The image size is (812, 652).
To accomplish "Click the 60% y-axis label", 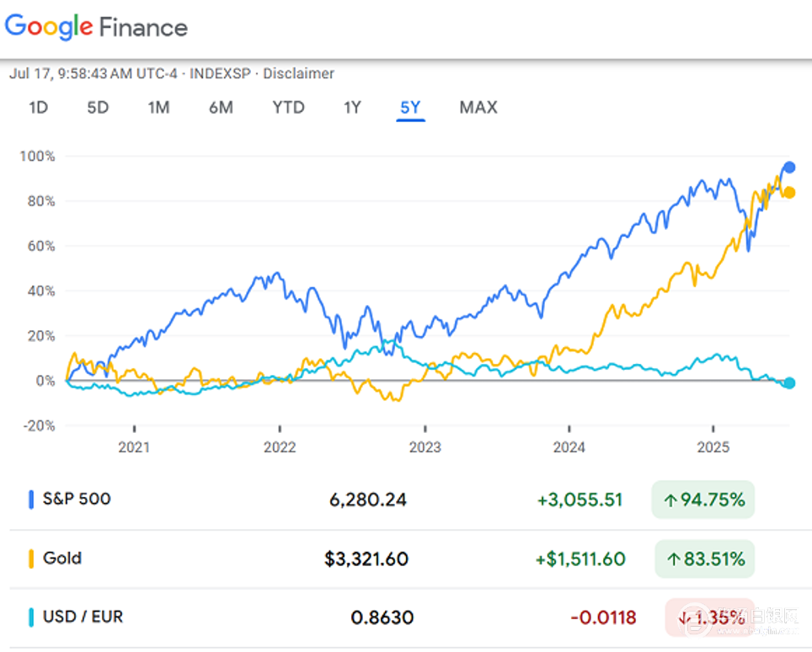I will pyautogui.click(x=41, y=245).
